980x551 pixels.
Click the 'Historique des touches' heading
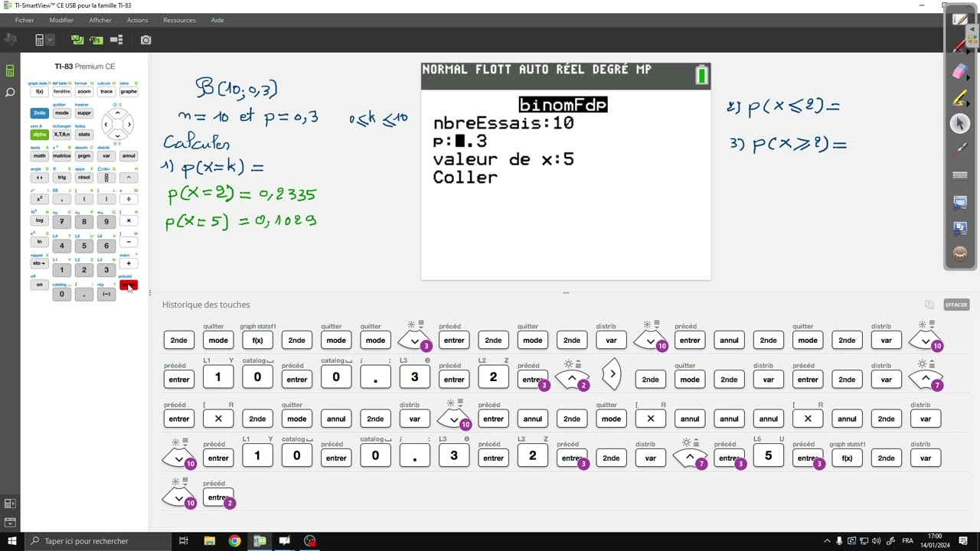tap(206, 305)
